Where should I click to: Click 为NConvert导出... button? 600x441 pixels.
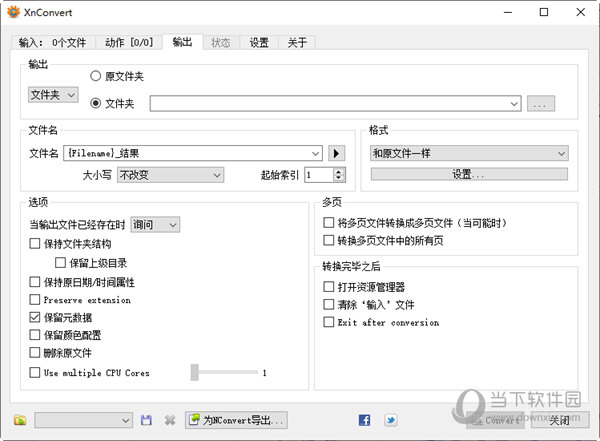[236, 420]
